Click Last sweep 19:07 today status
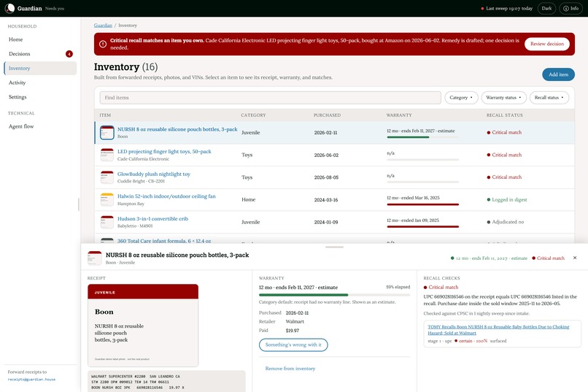This screenshot has width=588, height=392. 506,8
